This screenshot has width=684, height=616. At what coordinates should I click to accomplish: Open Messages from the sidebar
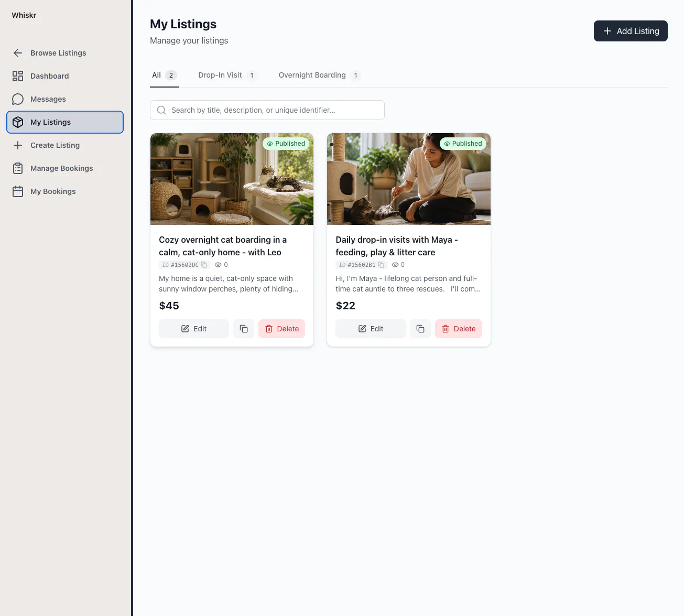[65, 99]
